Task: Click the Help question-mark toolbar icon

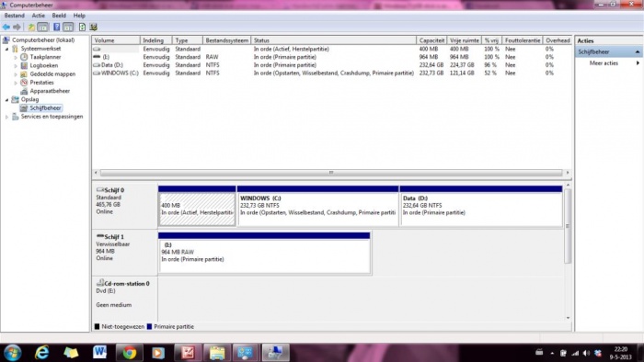Action: tap(56, 27)
